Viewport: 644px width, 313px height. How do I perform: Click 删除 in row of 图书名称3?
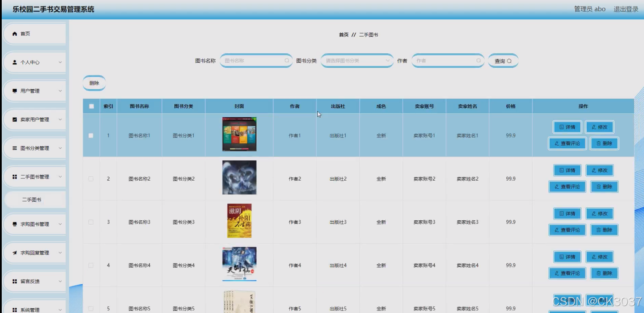click(604, 230)
